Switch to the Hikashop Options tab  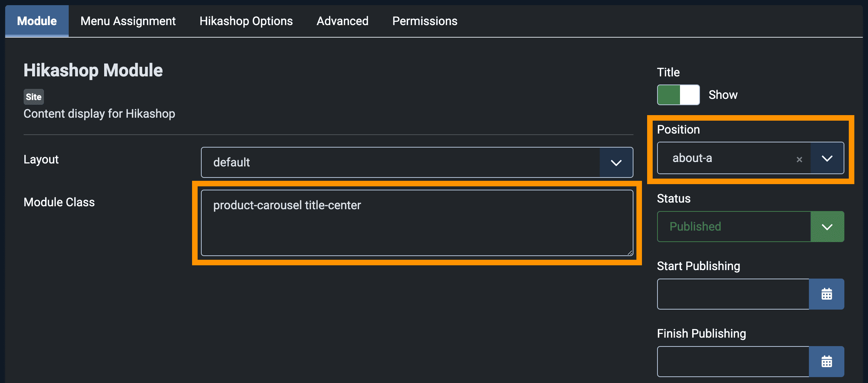point(246,21)
